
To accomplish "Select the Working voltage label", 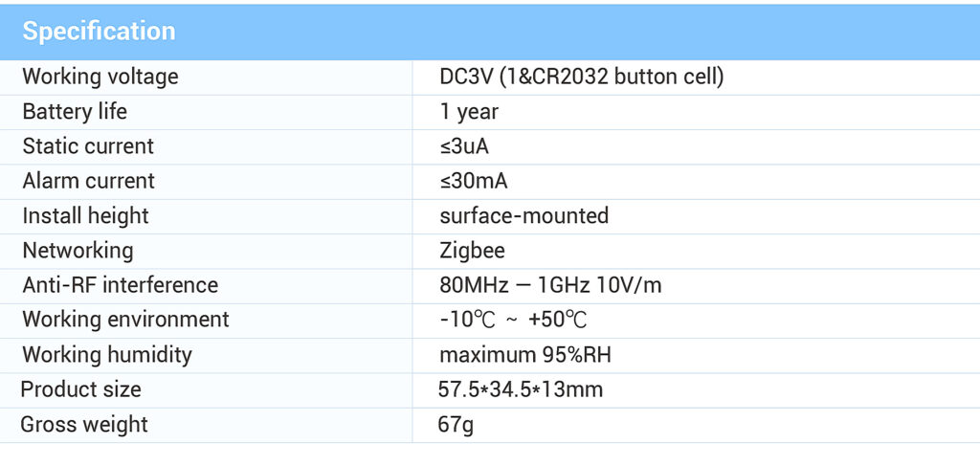I will 100,77.
